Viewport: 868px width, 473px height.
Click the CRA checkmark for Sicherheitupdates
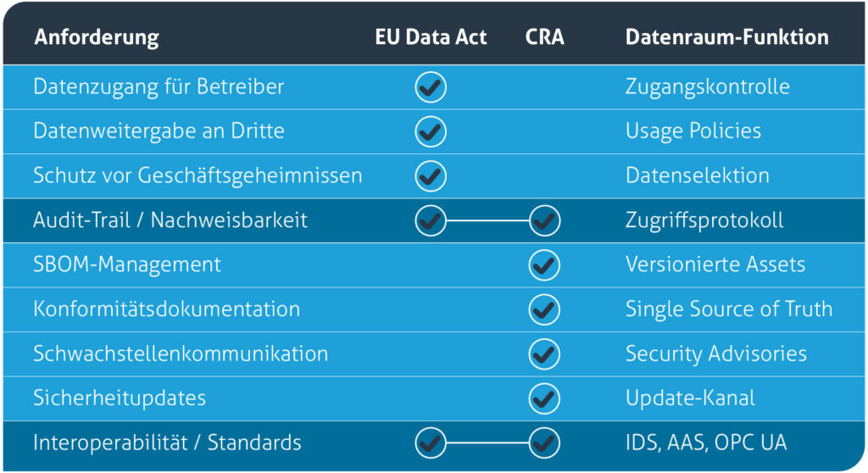(544, 398)
